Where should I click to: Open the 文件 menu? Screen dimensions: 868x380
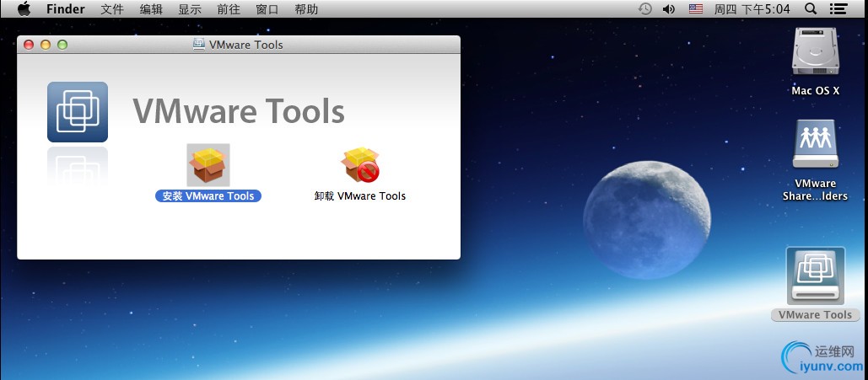[112, 9]
